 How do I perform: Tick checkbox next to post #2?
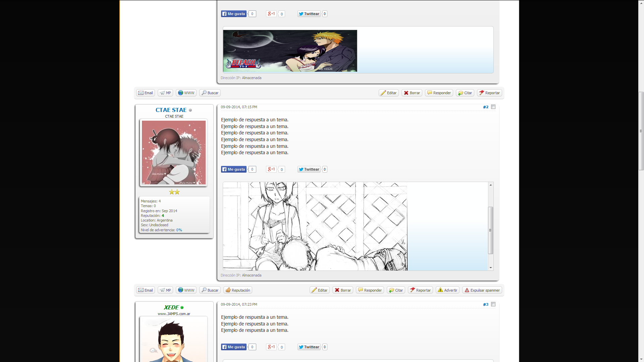(x=493, y=107)
